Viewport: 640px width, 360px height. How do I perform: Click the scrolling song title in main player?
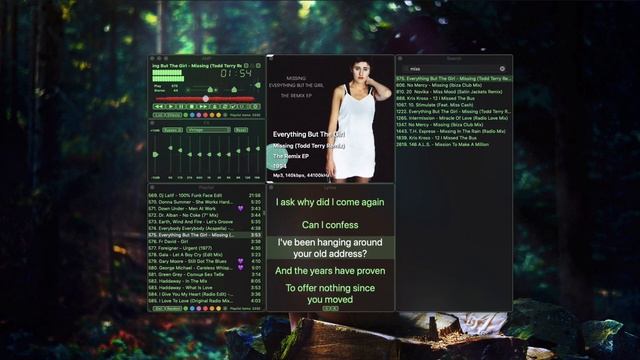197,66
